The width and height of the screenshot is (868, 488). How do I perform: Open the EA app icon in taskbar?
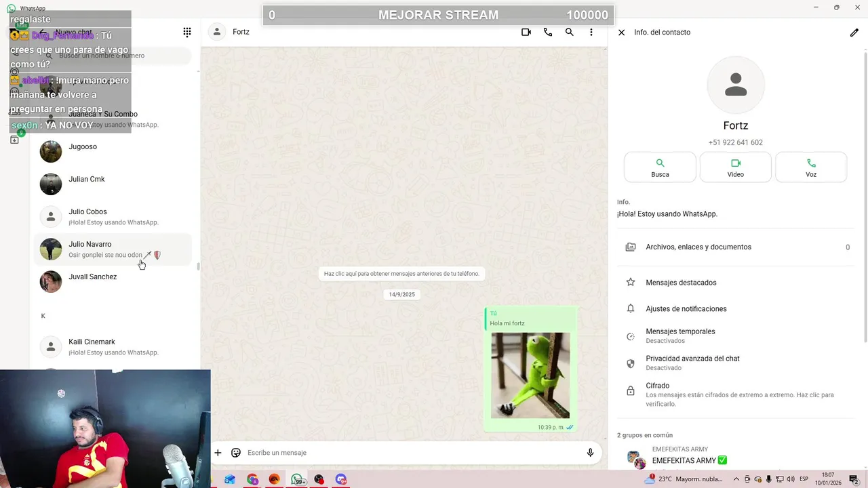[275, 479]
